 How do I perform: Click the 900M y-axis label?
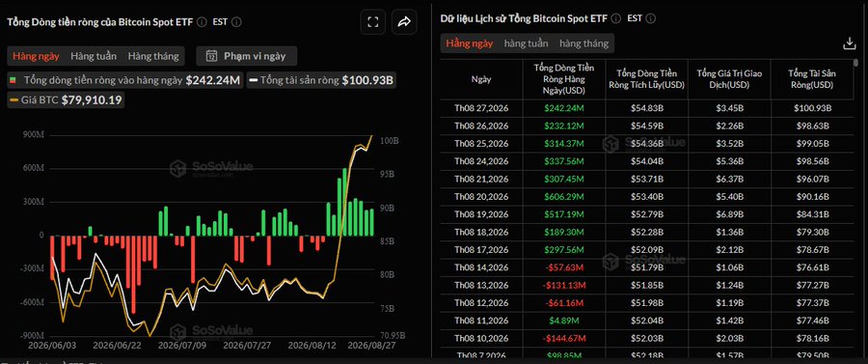33,135
